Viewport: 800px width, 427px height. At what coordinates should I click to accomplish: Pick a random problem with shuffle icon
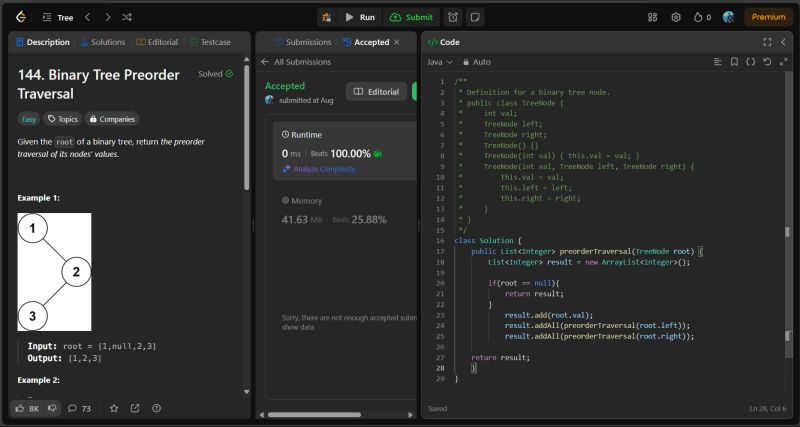coord(127,17)
